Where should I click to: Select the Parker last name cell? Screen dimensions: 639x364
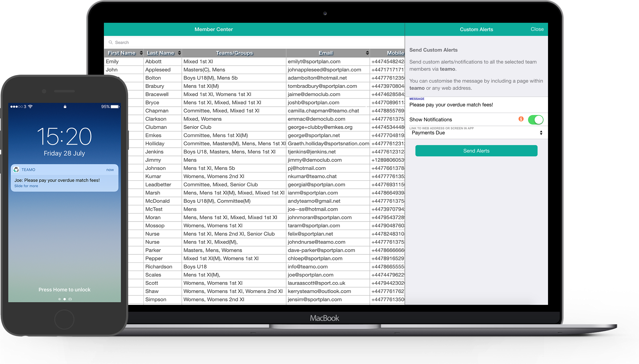point(163,250)
